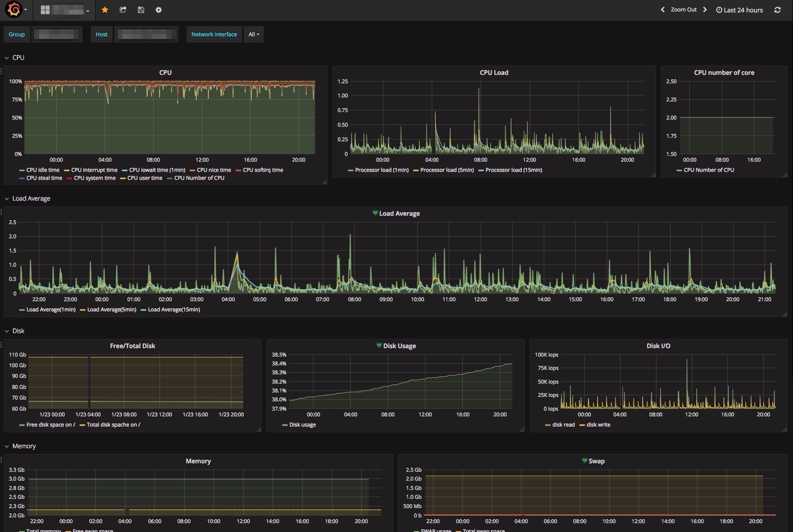
Task: Toggle Processor load (5min) legend series
Action: click(447, 170)
